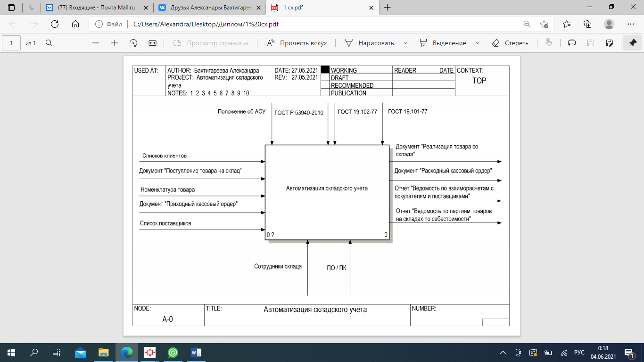Screen dimensions: 644x362
Task: Open Collections
Action: click(x=587, y=24)
